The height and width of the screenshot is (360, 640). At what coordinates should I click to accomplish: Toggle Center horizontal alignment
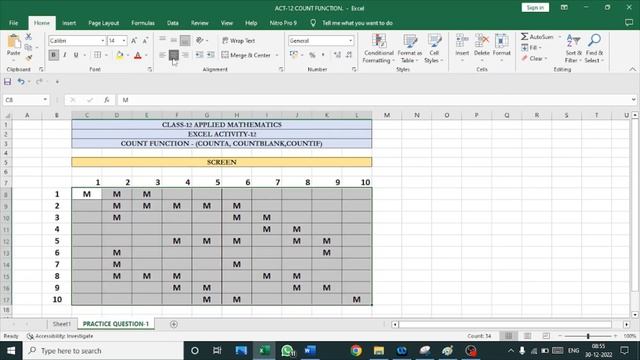(x=174, y=55)
